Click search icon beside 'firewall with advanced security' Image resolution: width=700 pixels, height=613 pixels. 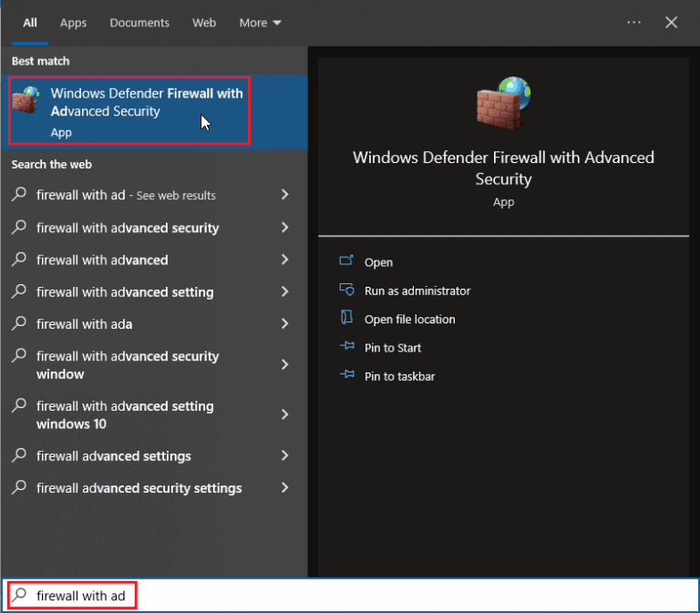click(19, 227)
